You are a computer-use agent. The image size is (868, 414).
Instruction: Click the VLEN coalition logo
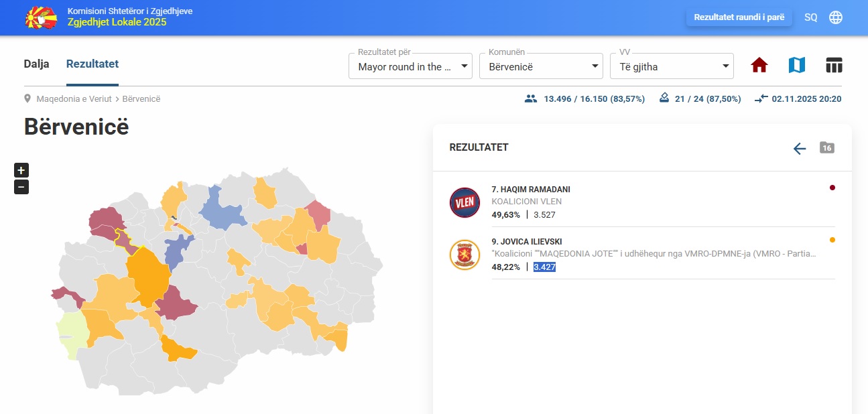[464, 202]
